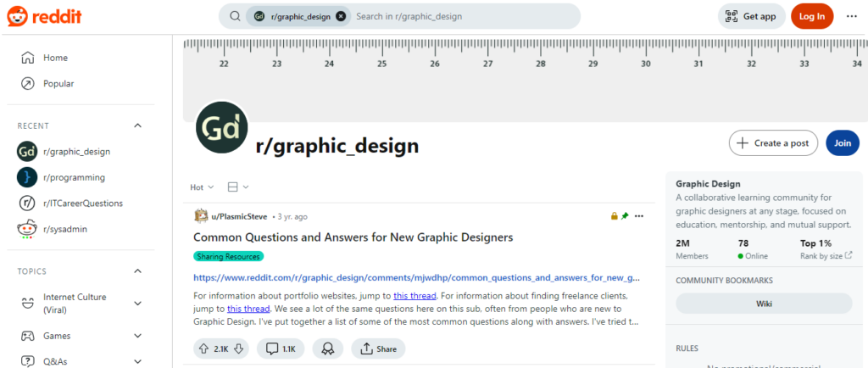The image size is (868, 368).
Task: Downvote the Common Questions pinned post
Action: 239,348
